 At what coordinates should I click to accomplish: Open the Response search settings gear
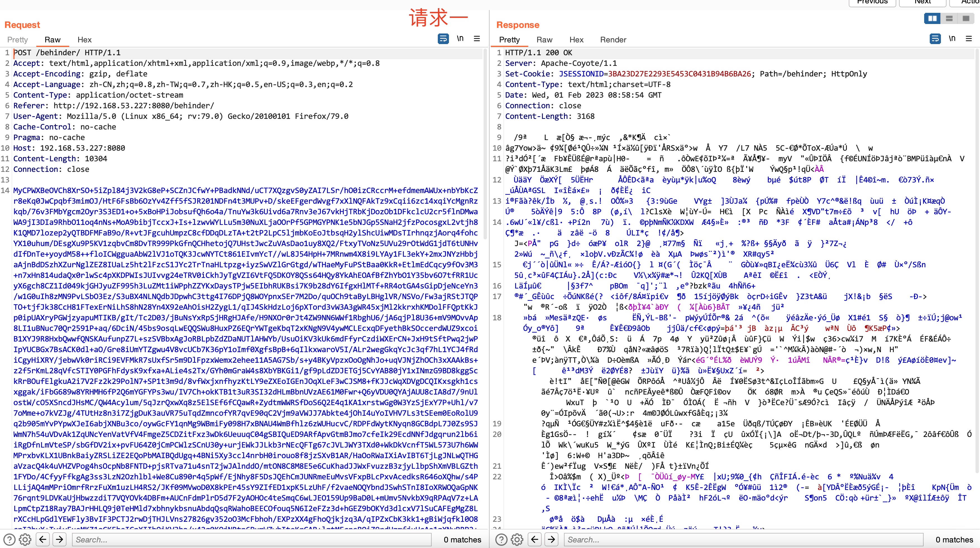point(517,539)
